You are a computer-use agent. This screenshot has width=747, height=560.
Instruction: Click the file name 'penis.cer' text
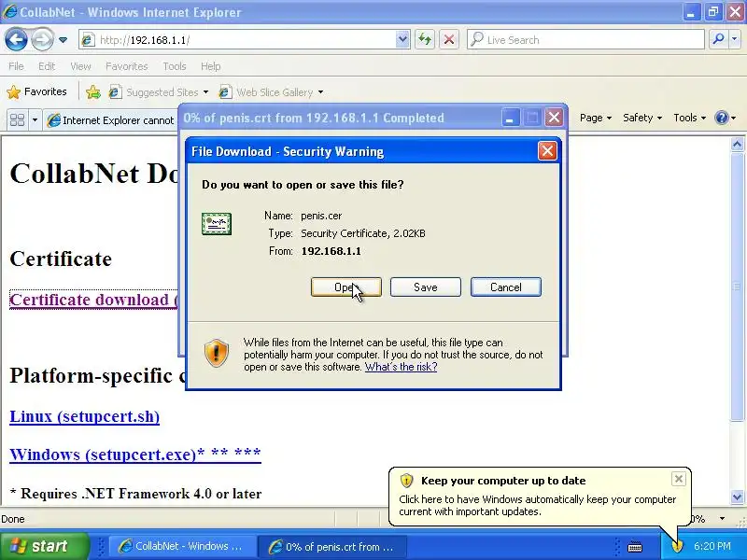(x=321, y=216)
